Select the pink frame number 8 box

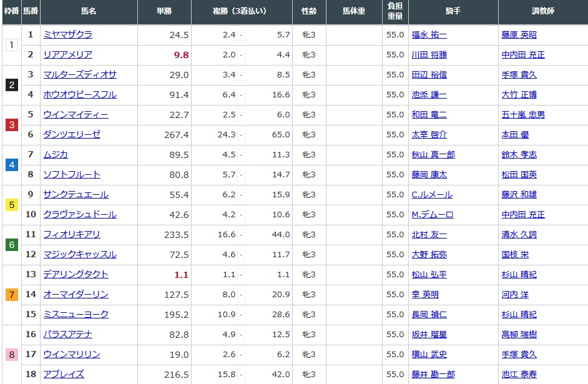point(11,355)
